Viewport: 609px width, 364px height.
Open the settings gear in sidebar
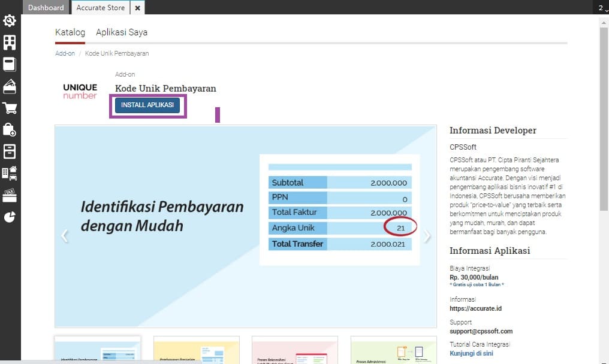tap(10, 21)
